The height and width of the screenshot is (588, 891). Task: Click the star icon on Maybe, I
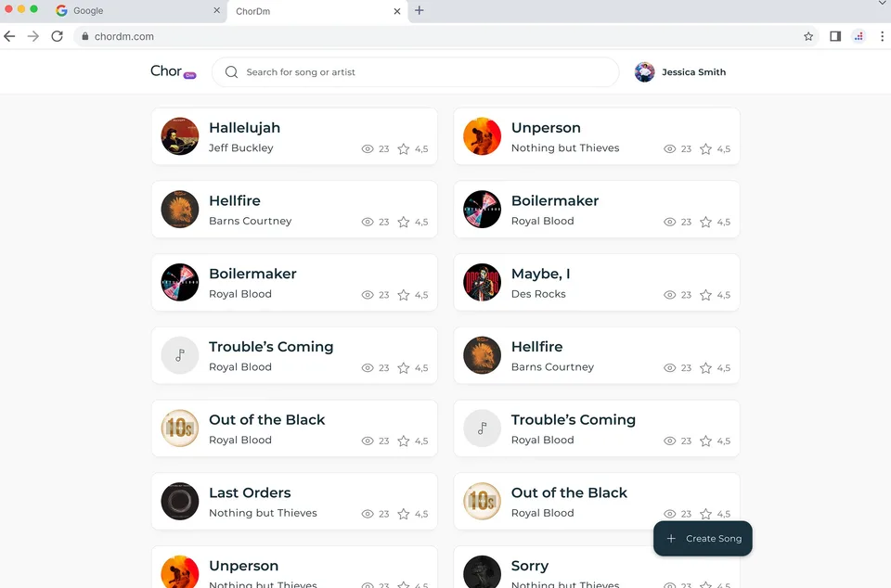(705, 295)
